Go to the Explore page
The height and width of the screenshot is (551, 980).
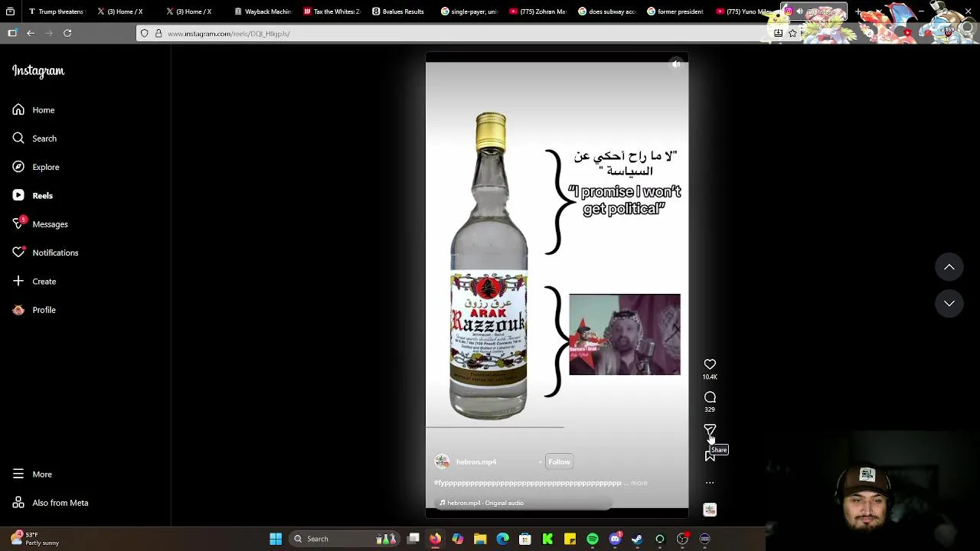coord(36,167)
